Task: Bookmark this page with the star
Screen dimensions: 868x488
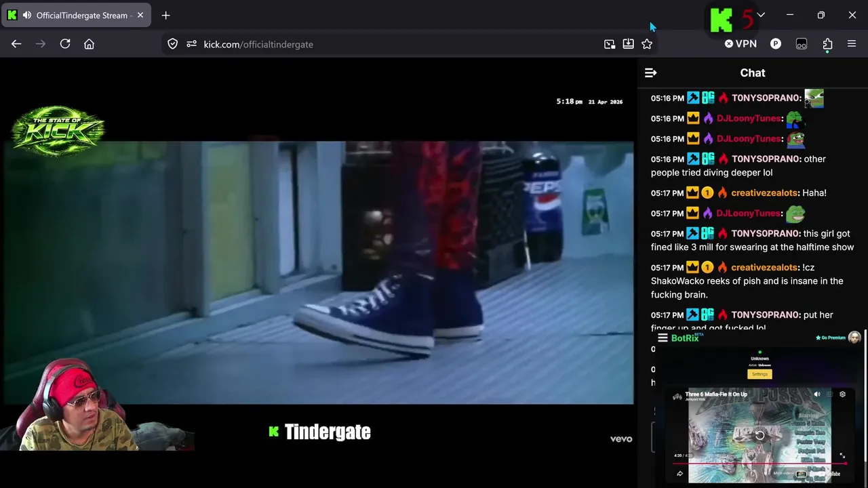Action: tap(647, 44)
